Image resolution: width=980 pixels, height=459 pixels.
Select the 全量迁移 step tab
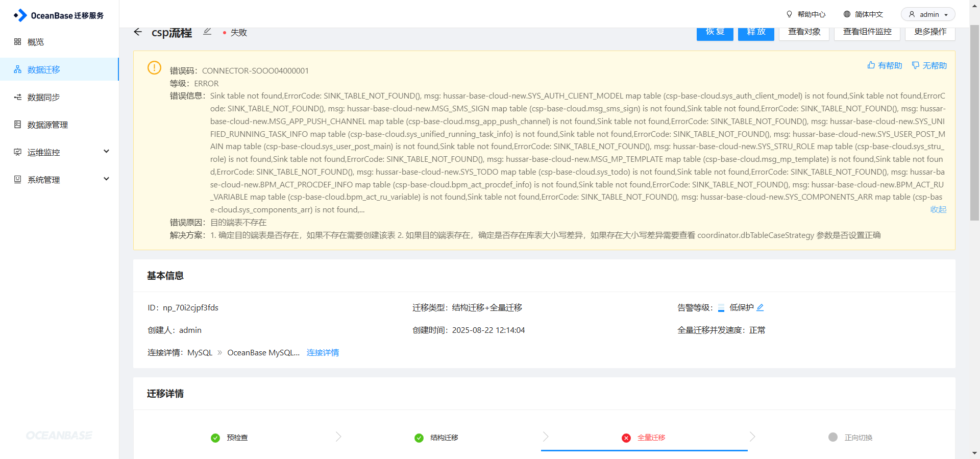point(651,438)
